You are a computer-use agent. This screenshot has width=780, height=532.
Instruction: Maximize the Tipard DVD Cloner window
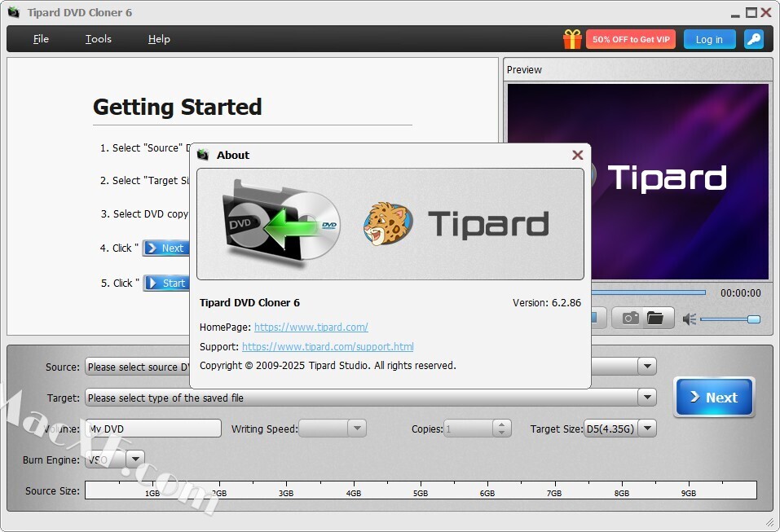(x=751, y=12)
